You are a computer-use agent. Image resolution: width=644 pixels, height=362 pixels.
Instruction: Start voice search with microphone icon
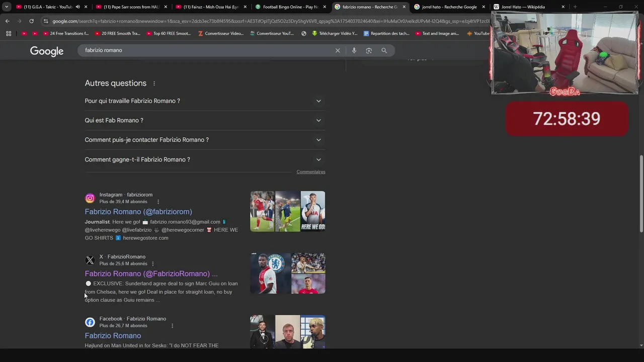354,50
